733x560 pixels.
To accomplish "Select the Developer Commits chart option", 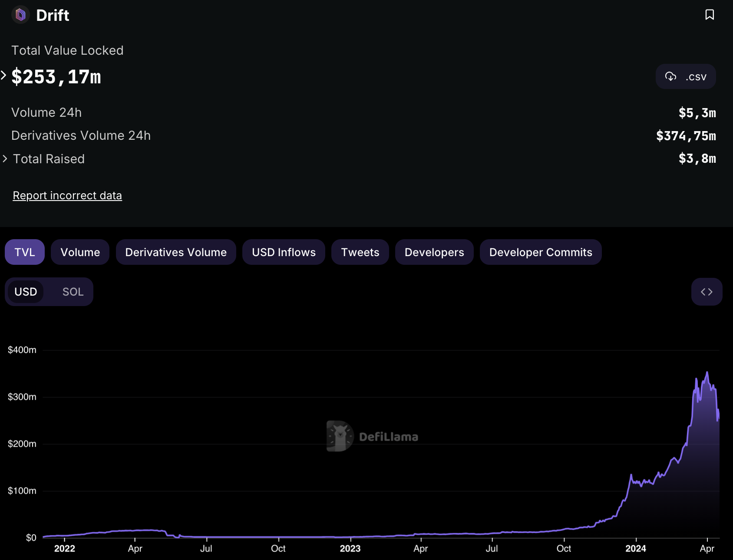I will (540, 252).
